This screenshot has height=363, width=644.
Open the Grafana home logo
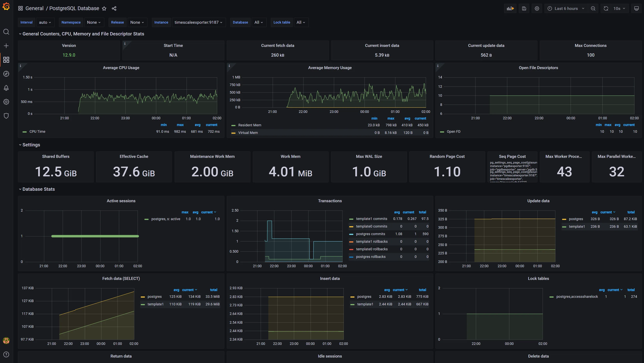click(x=6, y=6)
